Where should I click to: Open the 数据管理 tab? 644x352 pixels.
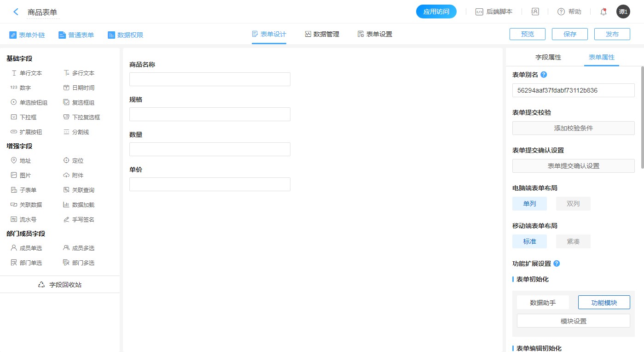[322, 34]
